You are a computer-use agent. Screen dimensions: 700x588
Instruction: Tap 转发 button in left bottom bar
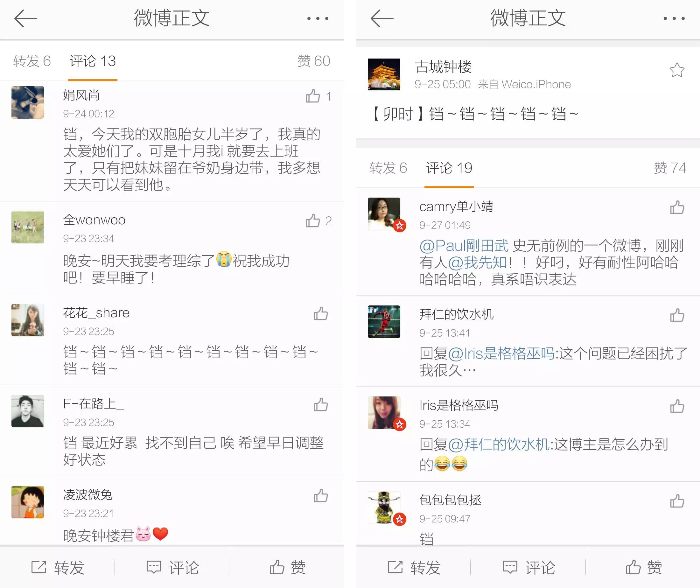click(57, 567)
